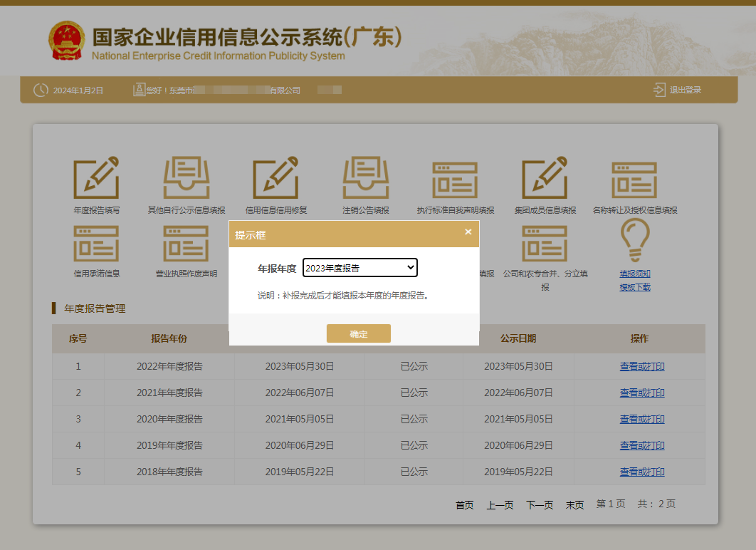This screenshot has height=550, width=756.
Task: Click the 说明 note in dialog
Action: [343, 295]
